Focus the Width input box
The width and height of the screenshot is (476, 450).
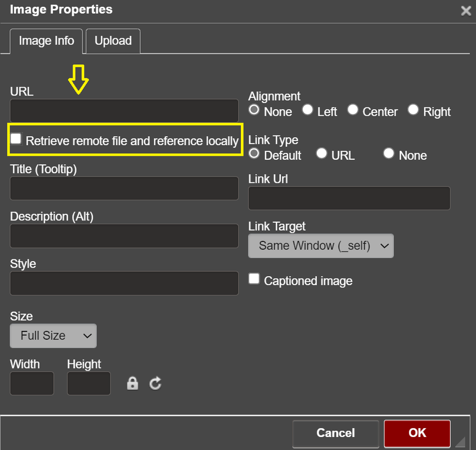point(32,383)
